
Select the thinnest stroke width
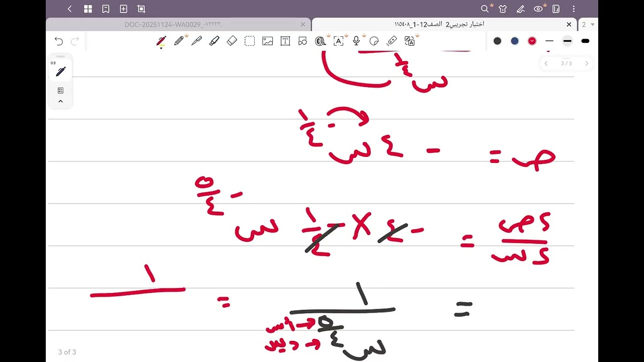[x=549, y=41]
